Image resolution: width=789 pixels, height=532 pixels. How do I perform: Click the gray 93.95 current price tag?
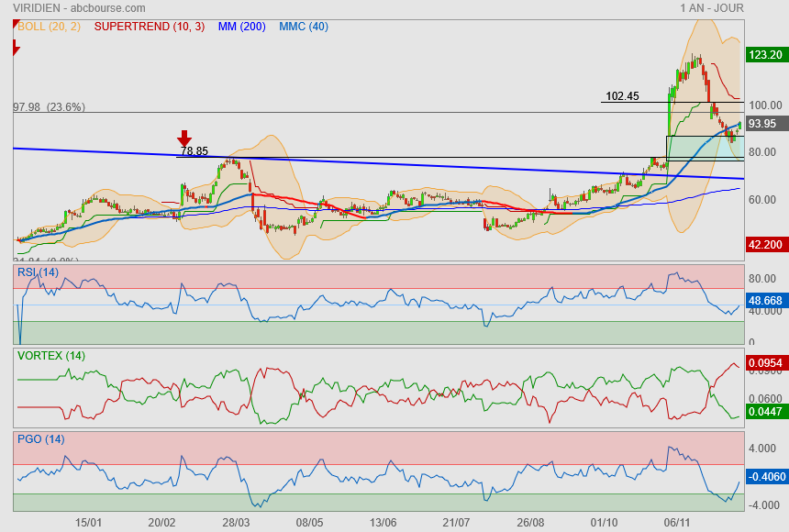tap(762, 124)
